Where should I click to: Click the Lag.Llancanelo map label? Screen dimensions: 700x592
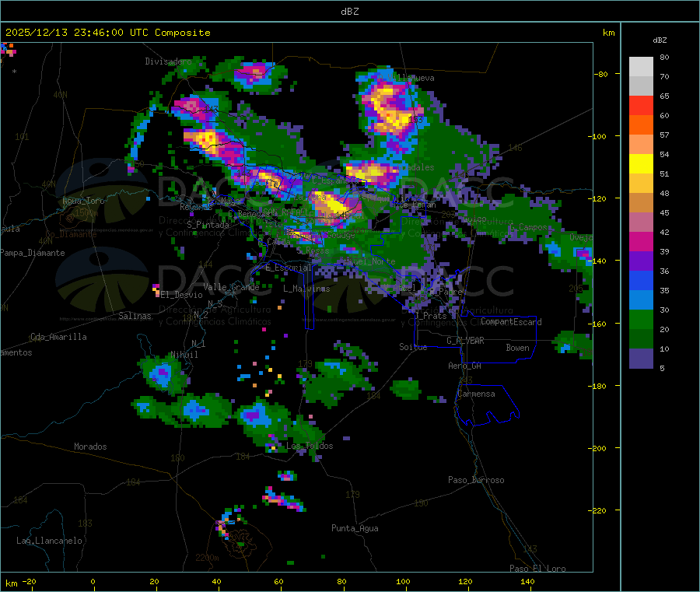[50, 541]
